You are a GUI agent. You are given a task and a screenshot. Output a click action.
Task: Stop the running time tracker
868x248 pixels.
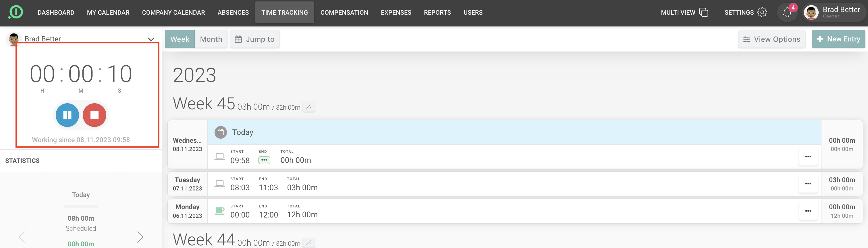94,115
